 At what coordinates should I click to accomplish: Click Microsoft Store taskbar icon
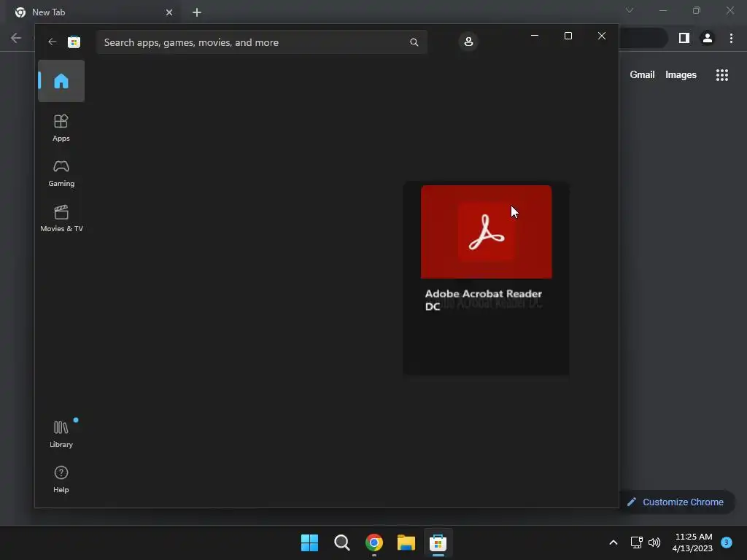coord(438,542)
